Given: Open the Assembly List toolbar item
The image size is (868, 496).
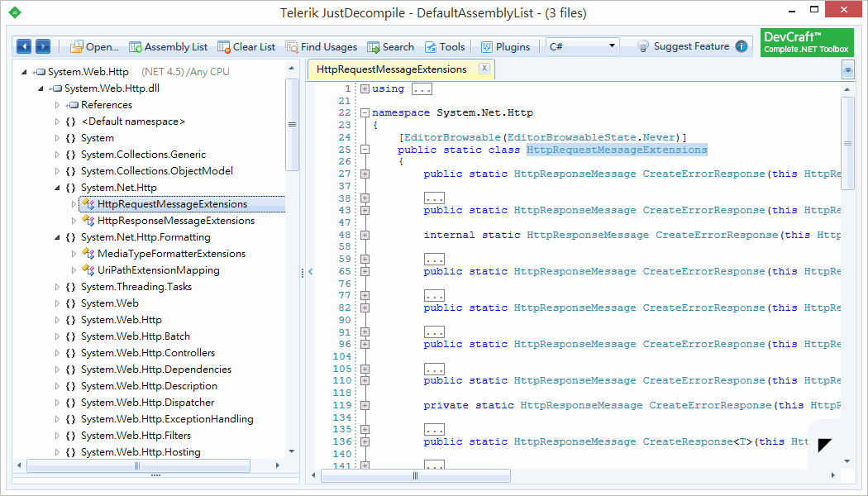Looking at the screenshot, I should pos(169,47).
